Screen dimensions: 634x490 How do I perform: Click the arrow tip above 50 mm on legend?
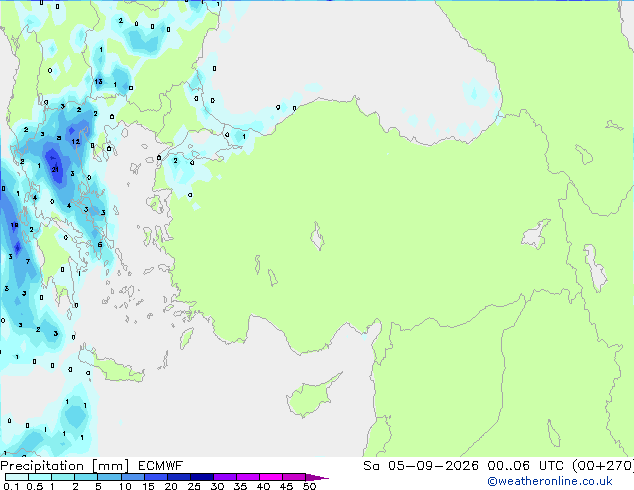(318, 477)
